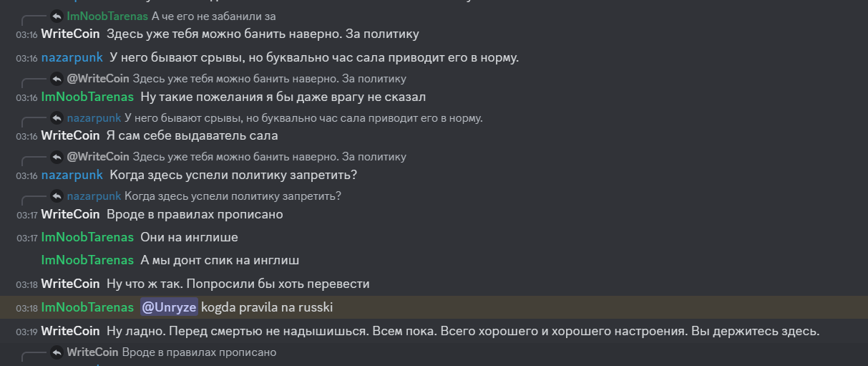
Task: Click nazarpunk name in "Когда здесь успели" reply preview
Action: point(94,196)
